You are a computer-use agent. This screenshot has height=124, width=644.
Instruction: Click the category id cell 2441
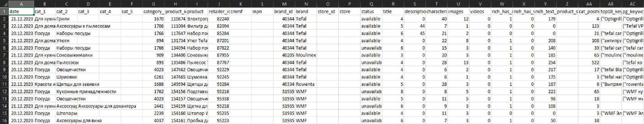(153, 106)
